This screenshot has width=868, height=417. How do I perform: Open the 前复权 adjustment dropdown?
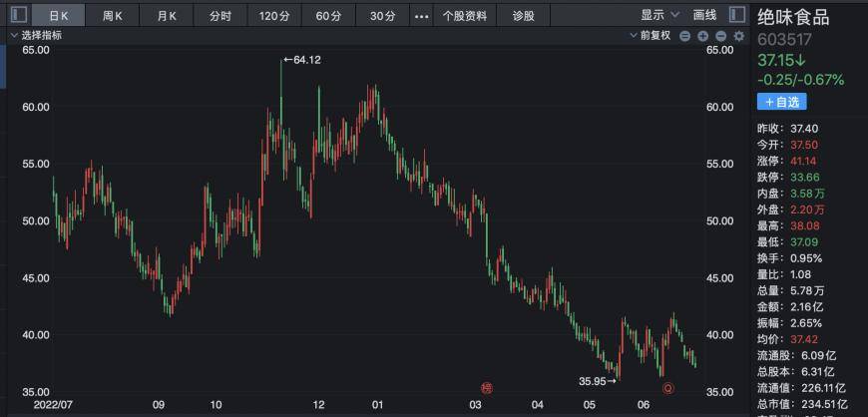pyautogui.click(x=651, y=36)
